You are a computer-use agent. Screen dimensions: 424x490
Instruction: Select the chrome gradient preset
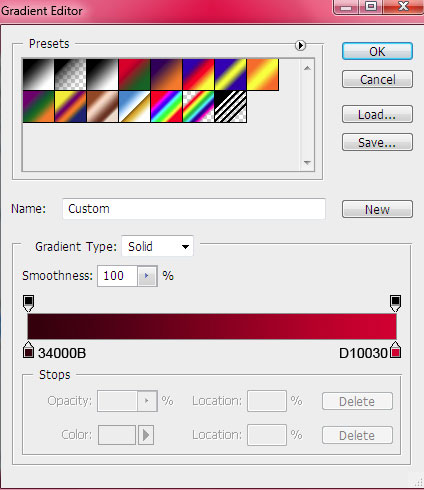pyautogui.click(x=134, y=106)
